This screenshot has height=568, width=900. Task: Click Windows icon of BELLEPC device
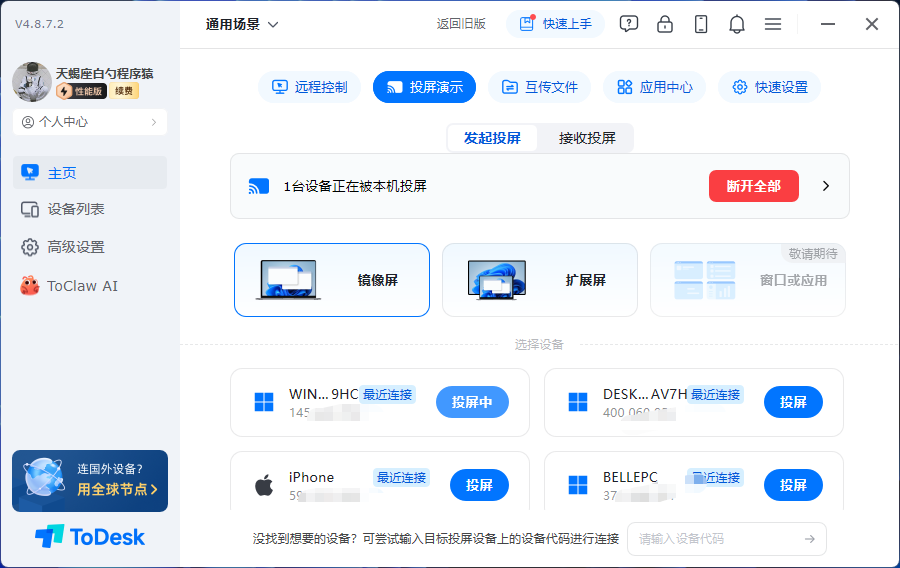pos(578,485)
